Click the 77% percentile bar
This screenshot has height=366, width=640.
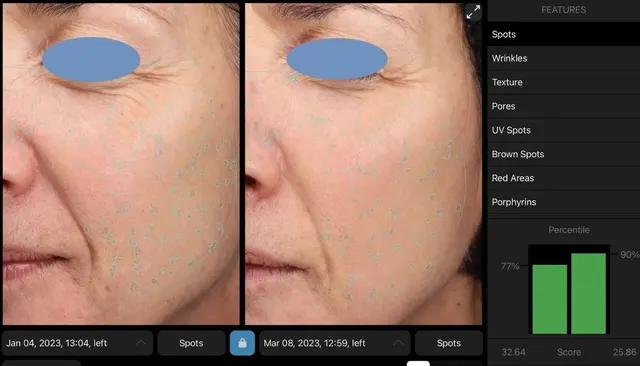click(x=549, y=299)
